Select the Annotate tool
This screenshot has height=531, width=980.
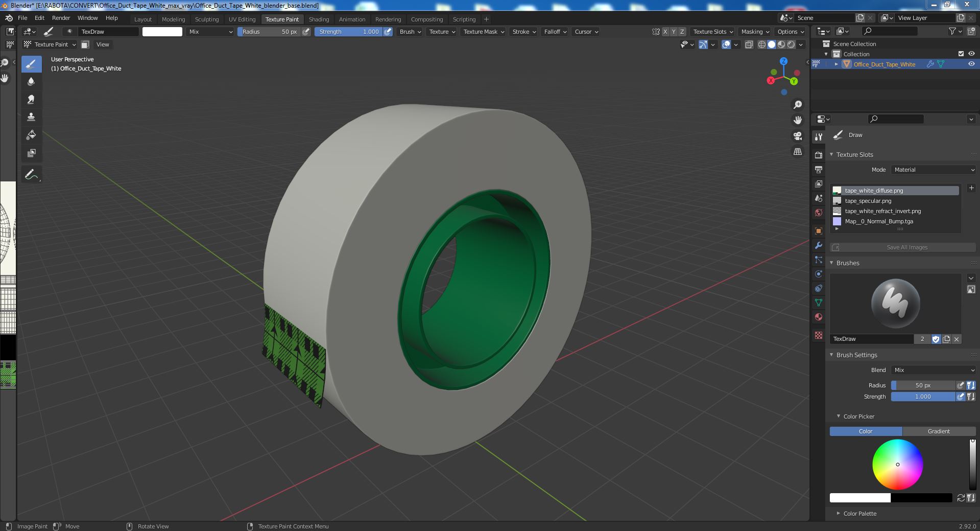(x=31, y=174)
